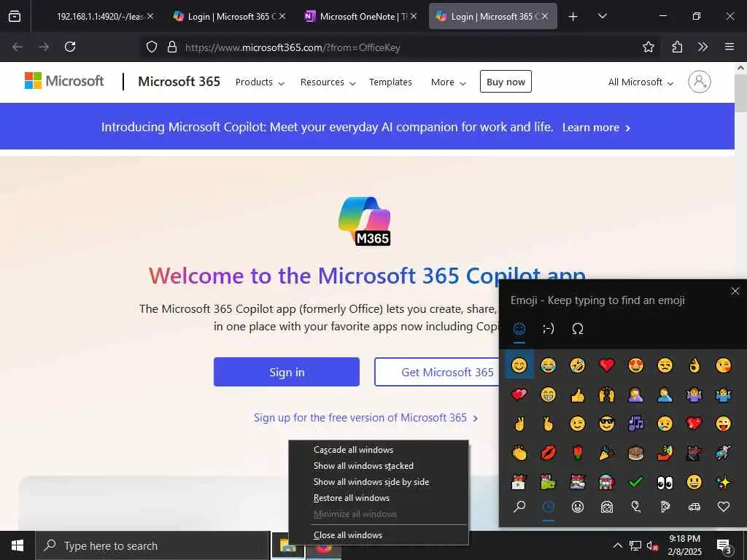Screen dimensions: 747x560
Task: Choose the heart-eyes face emoji
Action: click(x=635, y=365)
